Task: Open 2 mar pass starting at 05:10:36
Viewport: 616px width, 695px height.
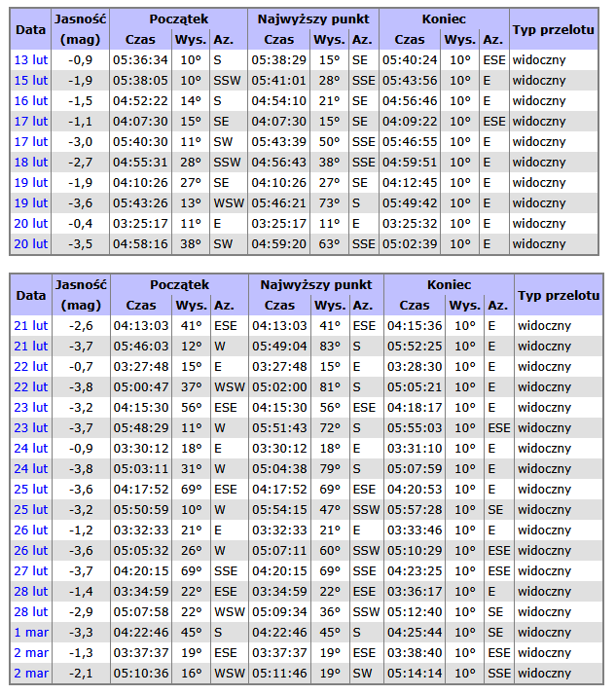Action: tap(30, 673)
